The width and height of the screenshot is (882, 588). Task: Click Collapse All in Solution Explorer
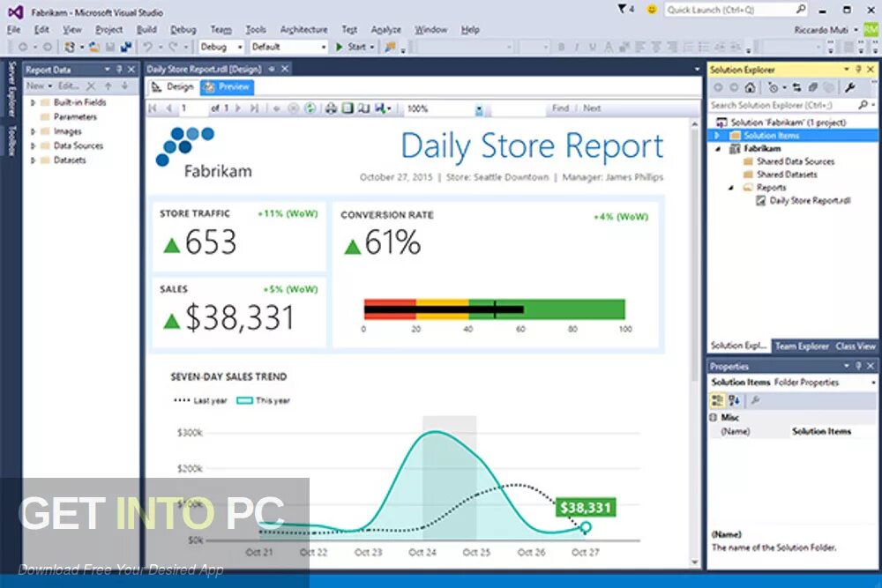coord(813,87)
